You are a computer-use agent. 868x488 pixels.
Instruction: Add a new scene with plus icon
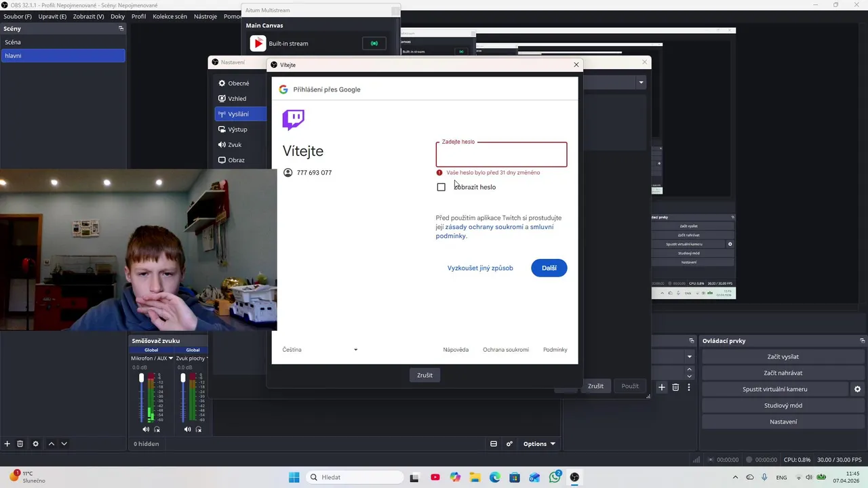coord(7,444)
